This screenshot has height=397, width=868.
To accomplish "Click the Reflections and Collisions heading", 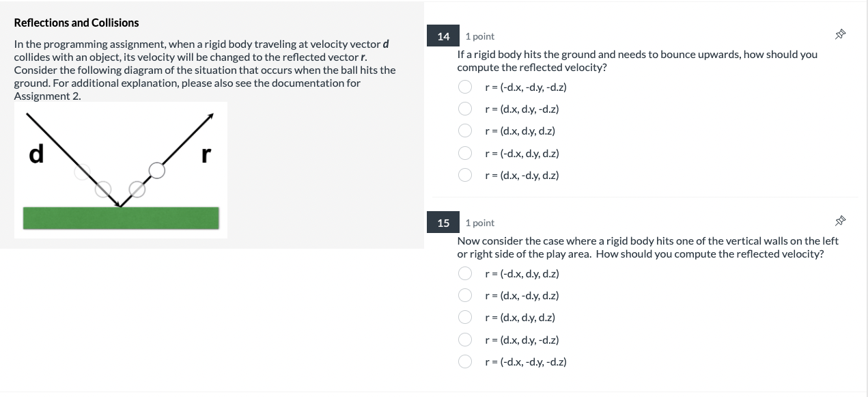I will coord(76,23).
